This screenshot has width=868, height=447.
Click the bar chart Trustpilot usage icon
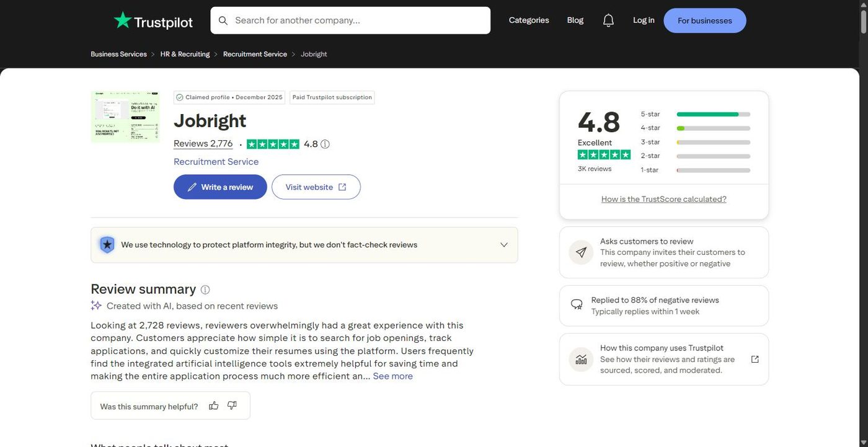tap(581, 359)
